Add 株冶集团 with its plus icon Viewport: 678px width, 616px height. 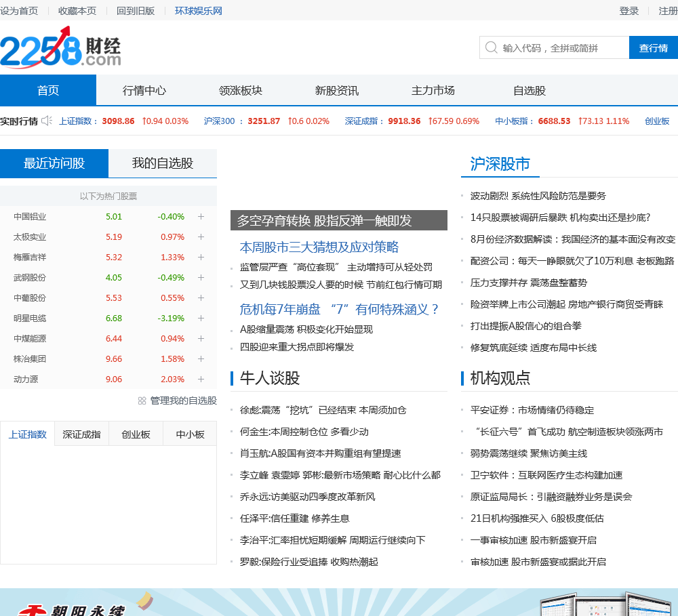pyautogui.click(x=201, y=358)
